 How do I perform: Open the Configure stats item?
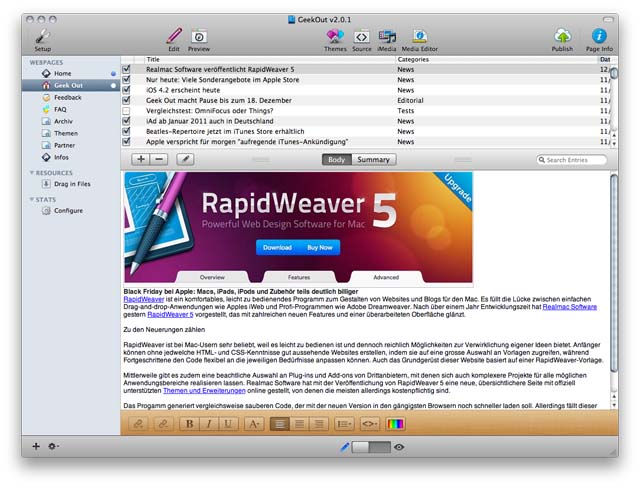coord(71,211)
